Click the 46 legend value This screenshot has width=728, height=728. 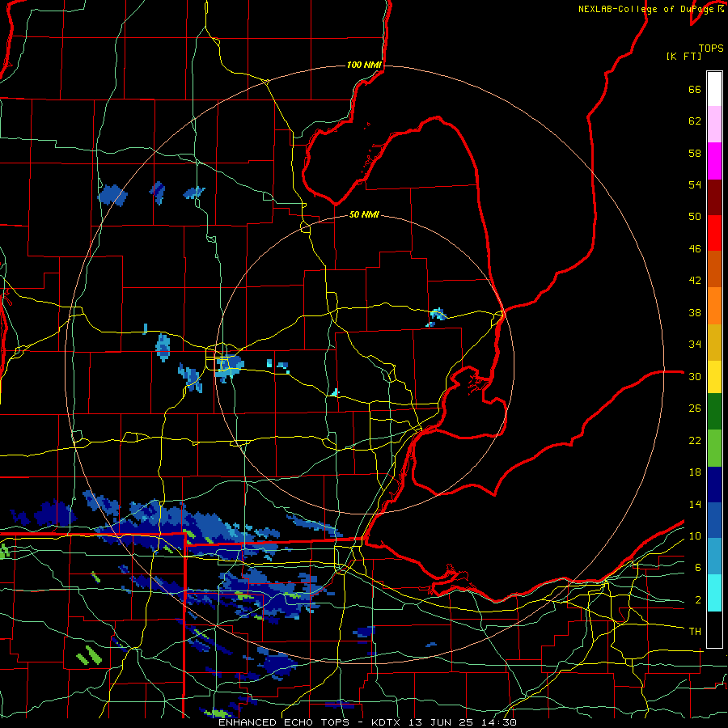coord(695,249)
